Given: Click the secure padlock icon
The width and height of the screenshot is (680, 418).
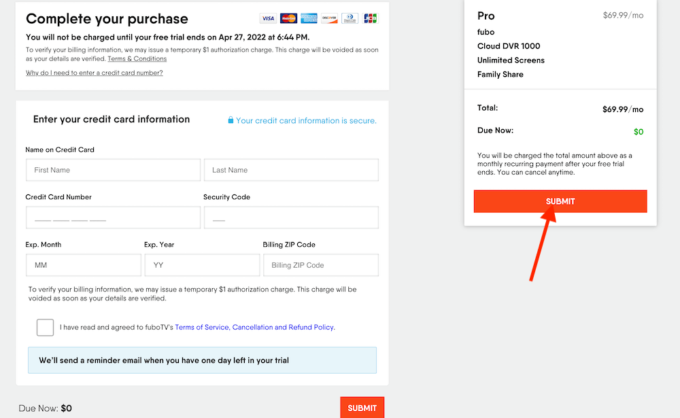Looking at the screenshot, I should (x=231, y=120).
